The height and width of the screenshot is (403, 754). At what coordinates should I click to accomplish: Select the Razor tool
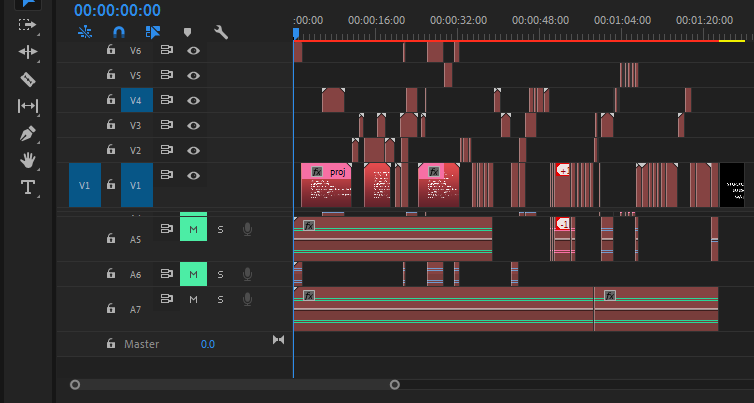coord(27,79)
